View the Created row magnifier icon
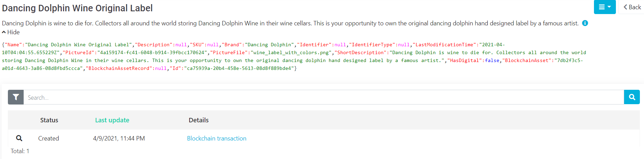 pyautogui.click(x=19, y=138)
